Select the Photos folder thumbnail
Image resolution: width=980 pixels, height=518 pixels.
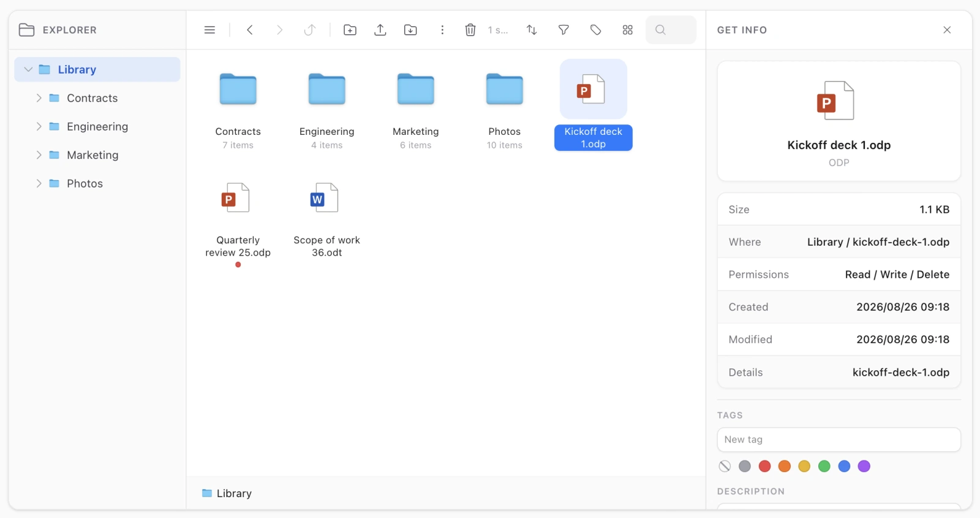pos(505,89)
